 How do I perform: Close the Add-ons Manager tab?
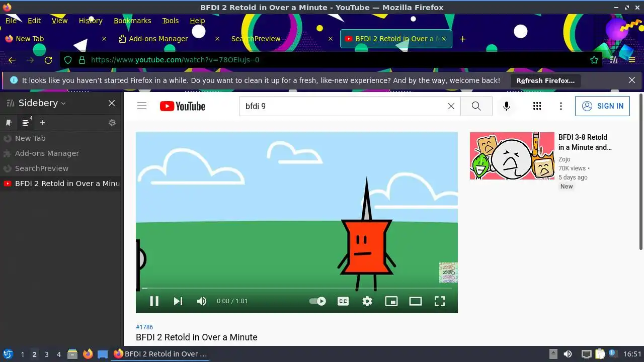click(217, 39)
